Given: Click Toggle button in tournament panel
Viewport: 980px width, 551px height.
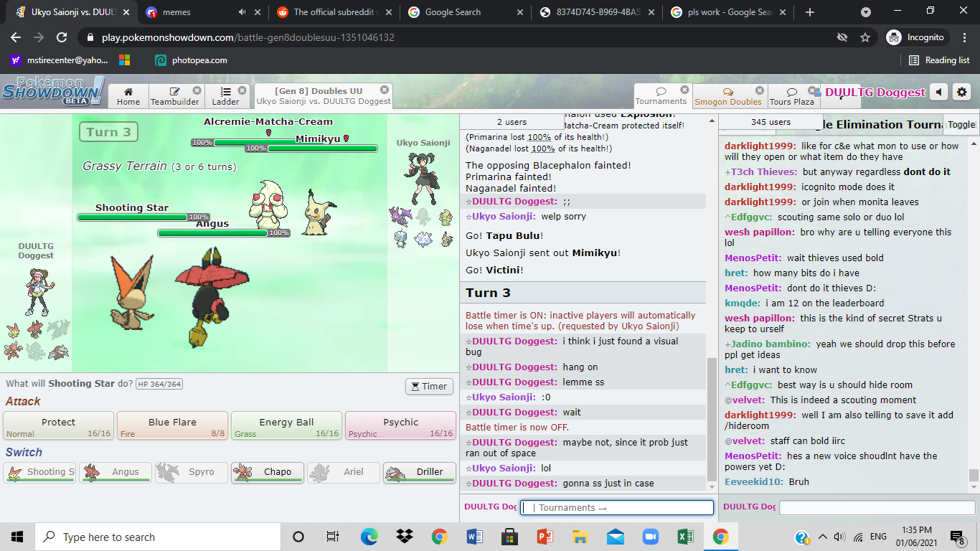Looking at the screenshot, I should pos(961,124).
